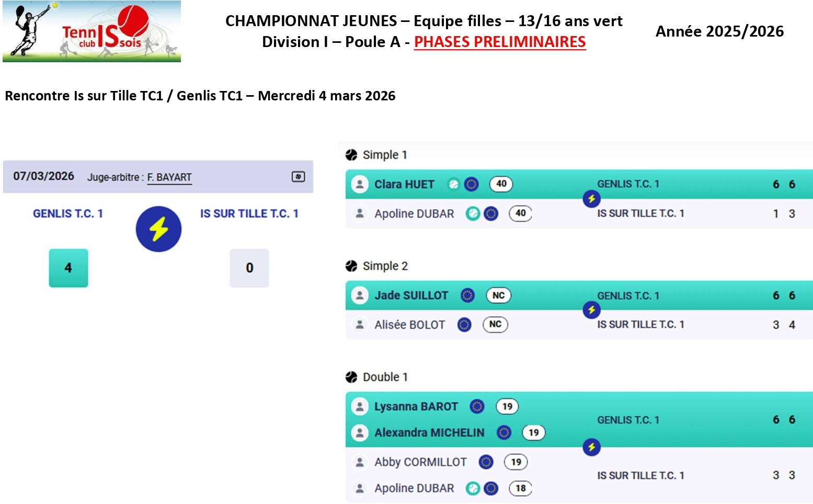
Task: Click the lightning icon in Simple 2 match
Action: [591, 310]
